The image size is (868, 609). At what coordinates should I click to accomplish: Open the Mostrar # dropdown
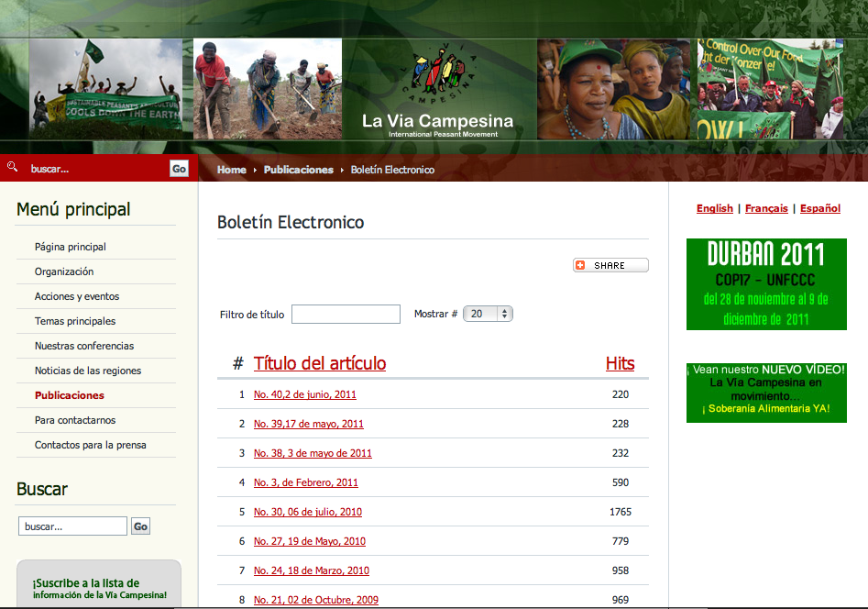tap(488, 314)
